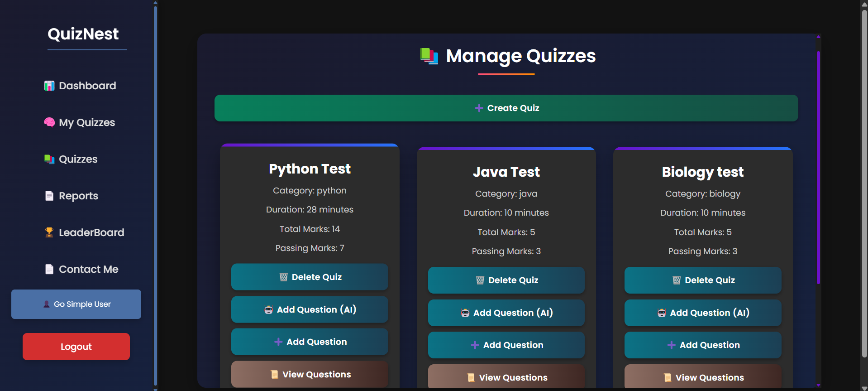The height and width of the screenshot is (391, 868).
Task: View questions for the Java Test
Action: pos(506,377)
